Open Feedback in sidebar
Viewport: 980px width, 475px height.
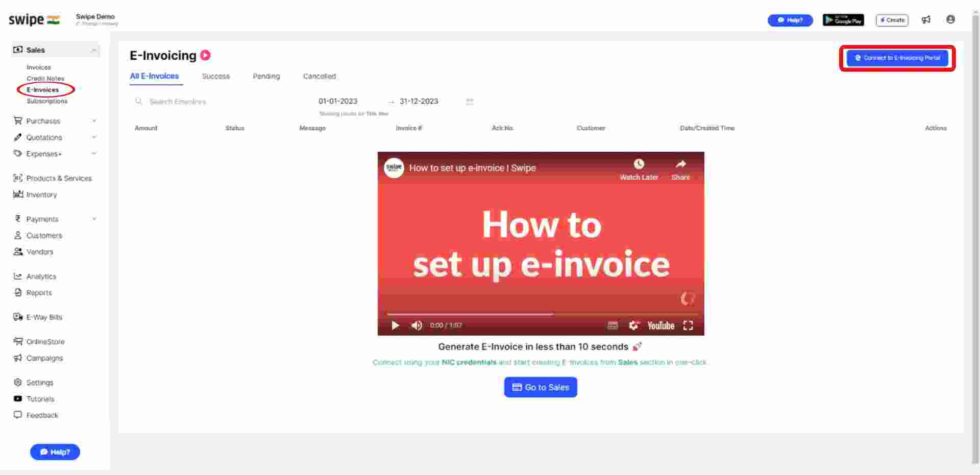point(36,415)
